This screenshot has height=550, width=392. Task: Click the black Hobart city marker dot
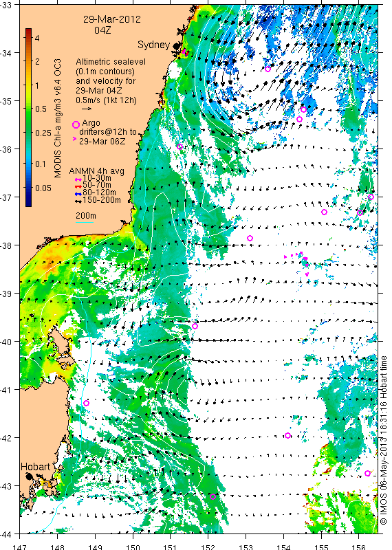tap(29, 476)
